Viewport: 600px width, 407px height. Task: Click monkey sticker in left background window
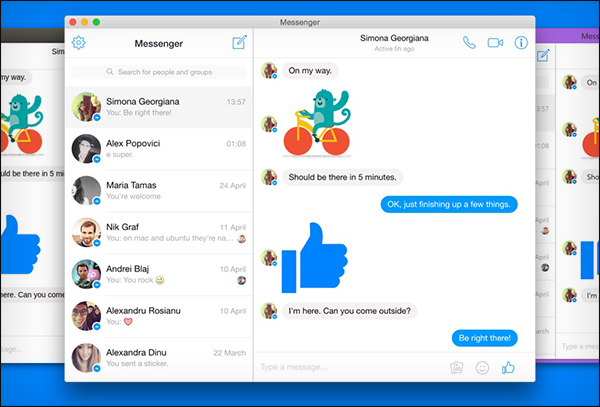[22, 124]
